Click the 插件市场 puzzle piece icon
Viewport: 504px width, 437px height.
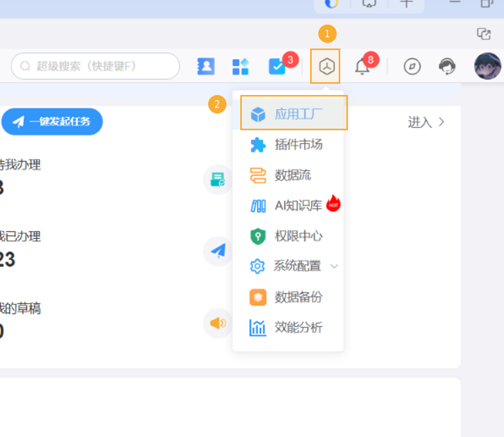[258, 144]
